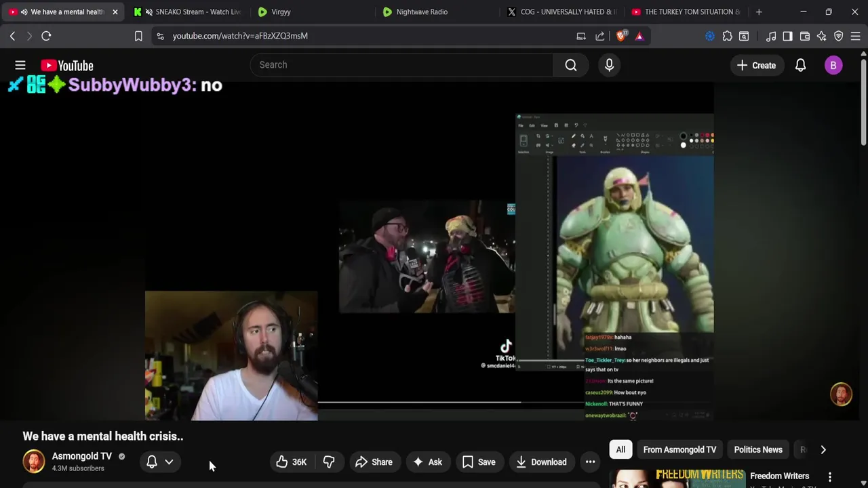Close the We have a mental health tab

click(115, 12)
